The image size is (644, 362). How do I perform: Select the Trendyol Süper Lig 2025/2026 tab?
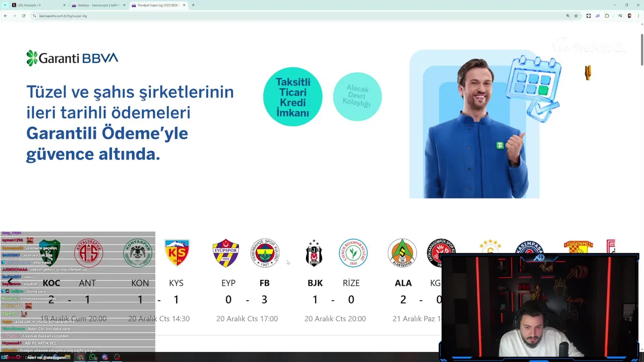click(x=158, y=5)
